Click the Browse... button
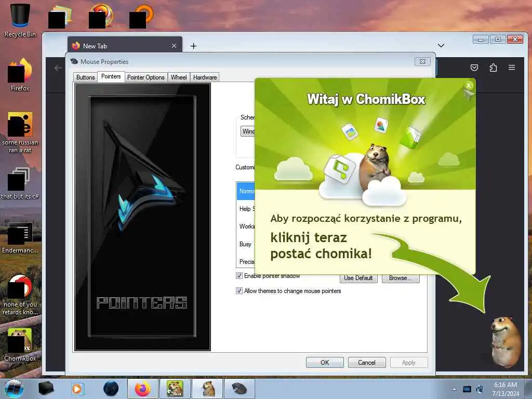 click(x=401, y=278)
